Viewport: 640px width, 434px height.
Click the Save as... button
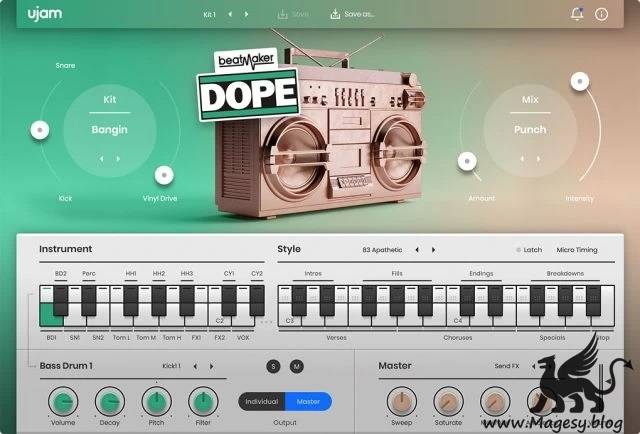pos(359,14)
